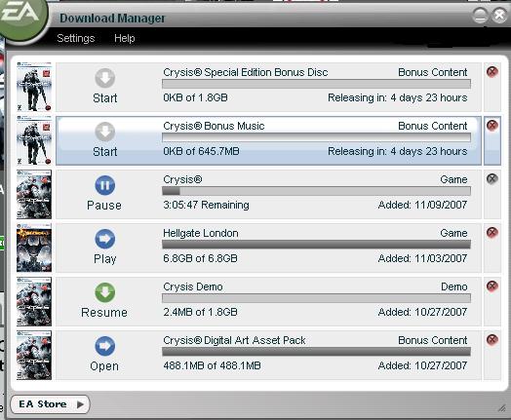Click Crysis Digital Art Asset Pack progress bar
The height and width of the screenshot is (420, 511).
click(316, 352)
